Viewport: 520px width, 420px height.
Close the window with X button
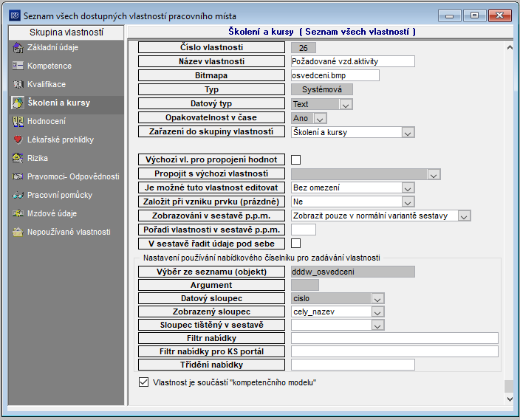(500, 16)
